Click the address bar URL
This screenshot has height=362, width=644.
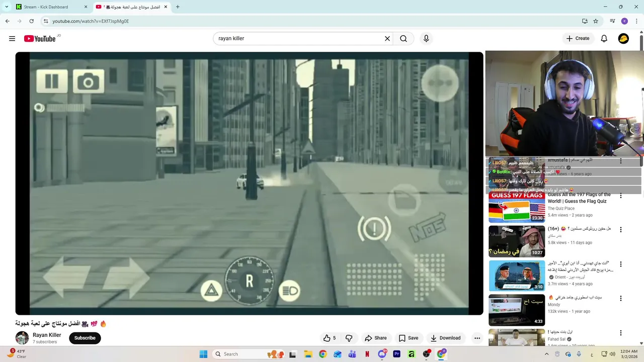(91, 21)
